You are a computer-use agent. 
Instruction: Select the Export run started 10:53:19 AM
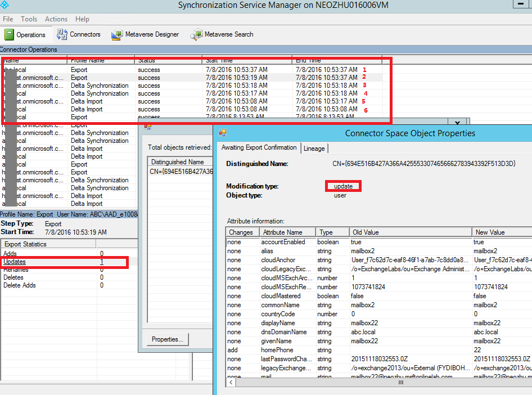pos(191,78)
